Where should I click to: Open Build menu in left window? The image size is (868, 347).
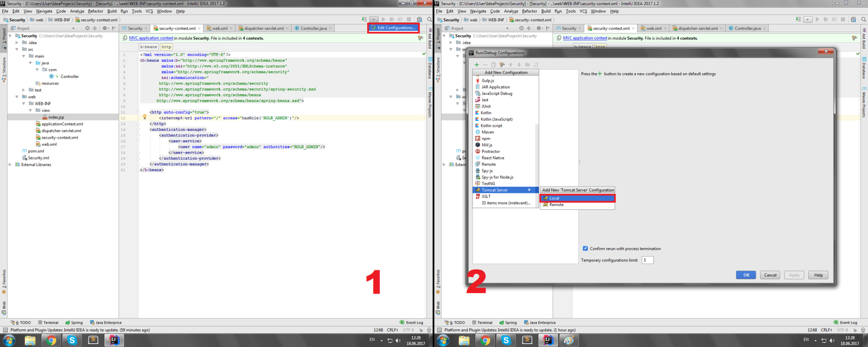[x=112, y=11]
